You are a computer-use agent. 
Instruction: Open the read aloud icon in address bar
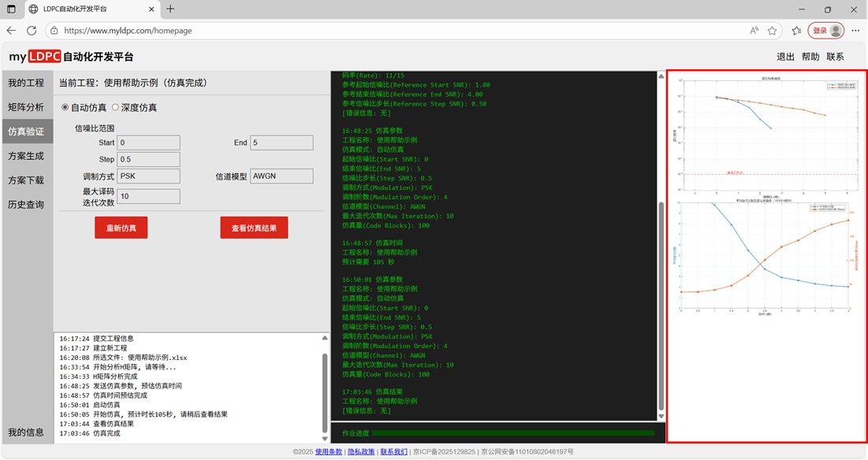pos(754,31)
